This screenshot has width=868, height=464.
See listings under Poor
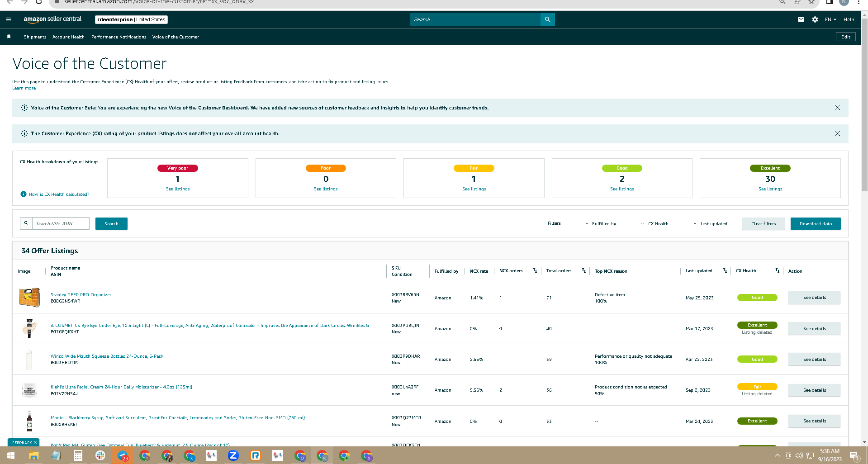326,189
